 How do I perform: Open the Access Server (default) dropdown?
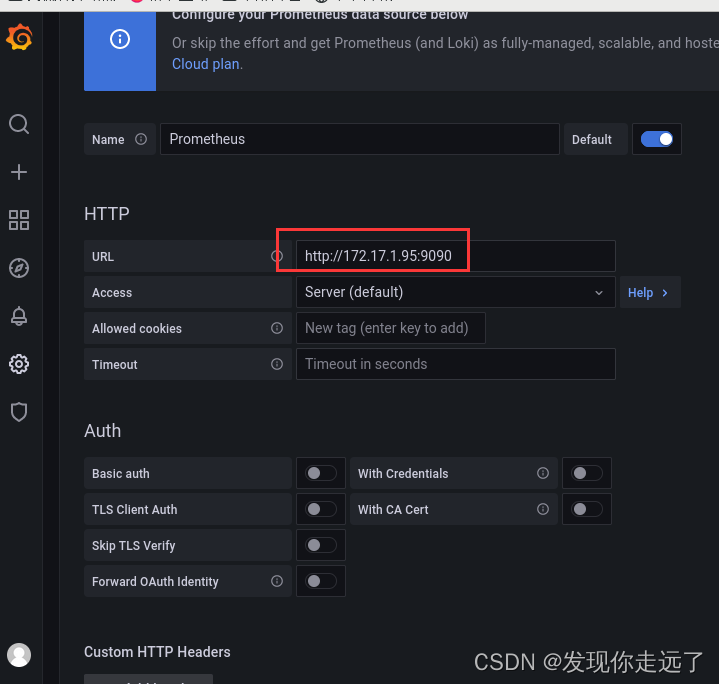(x=456, y=292)
